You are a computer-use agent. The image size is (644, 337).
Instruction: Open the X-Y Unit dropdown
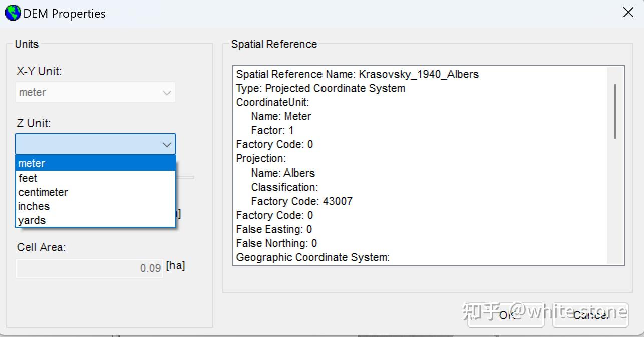tap(96, 93)
